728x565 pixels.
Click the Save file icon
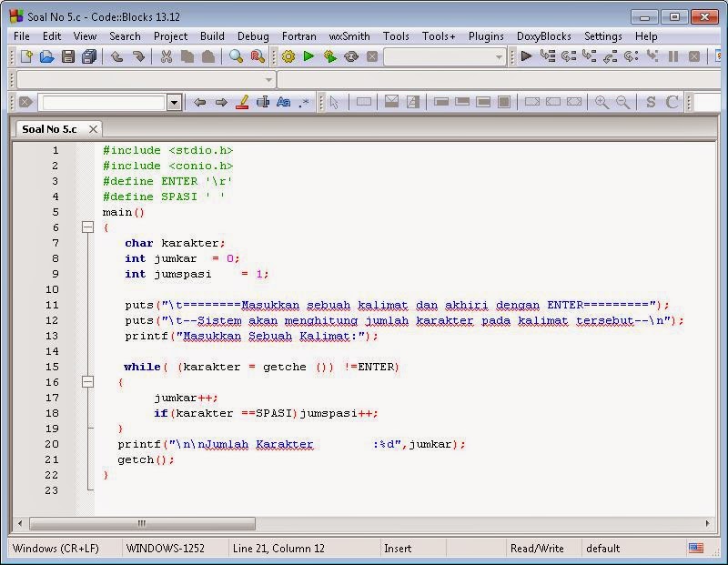point(67,56)
